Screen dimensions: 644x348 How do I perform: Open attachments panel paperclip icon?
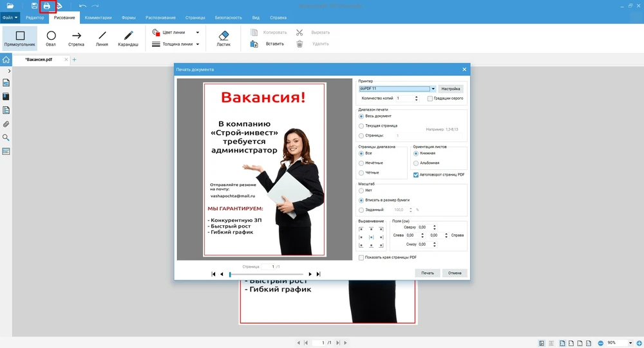tap(6, 124)
